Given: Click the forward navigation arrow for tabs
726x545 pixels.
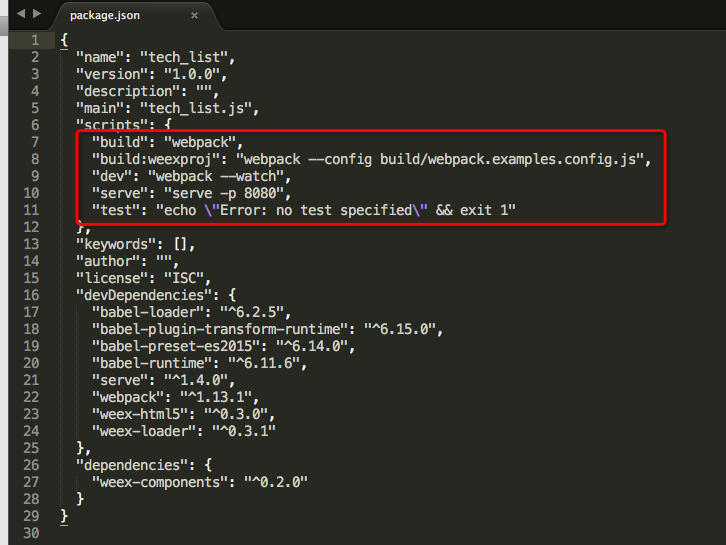Looking at the screenshot, I should [x=37, y=14].
